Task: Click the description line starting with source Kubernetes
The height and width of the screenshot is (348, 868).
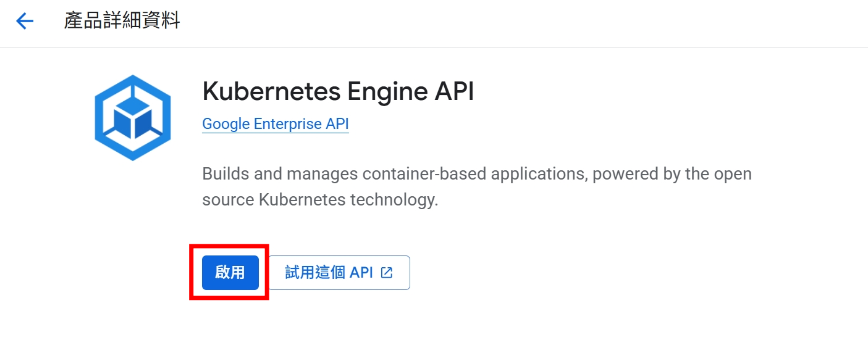Action: 320,200
